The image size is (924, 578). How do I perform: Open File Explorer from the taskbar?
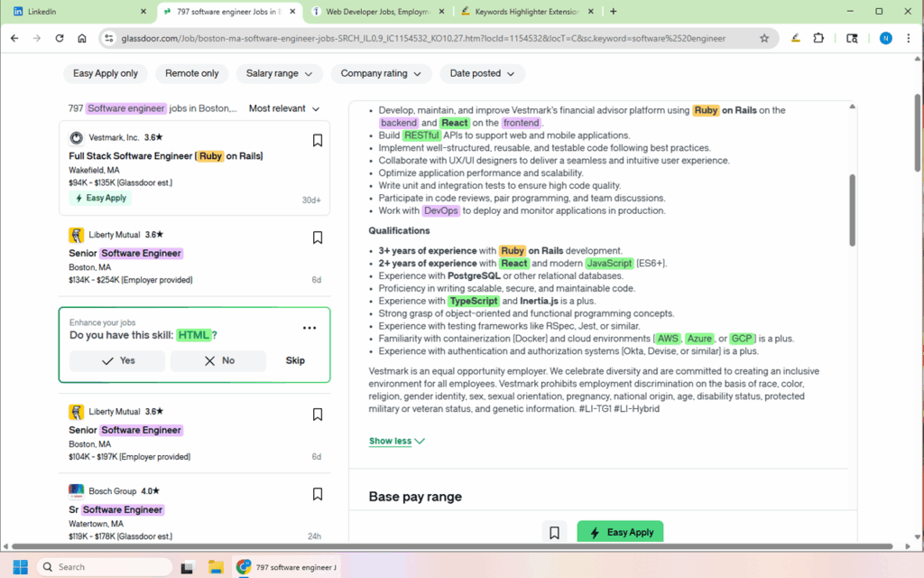pos(216,567)
